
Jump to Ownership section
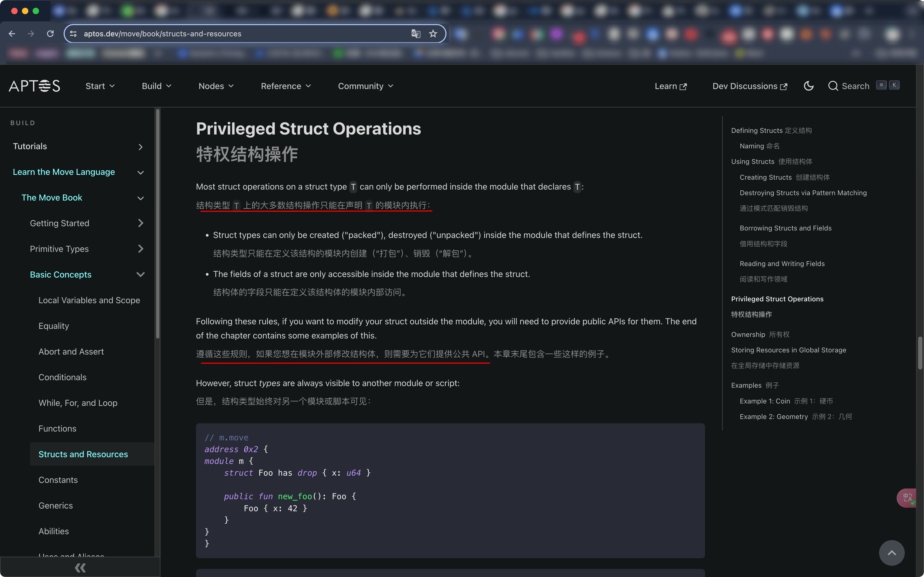[x=760, y=334]
